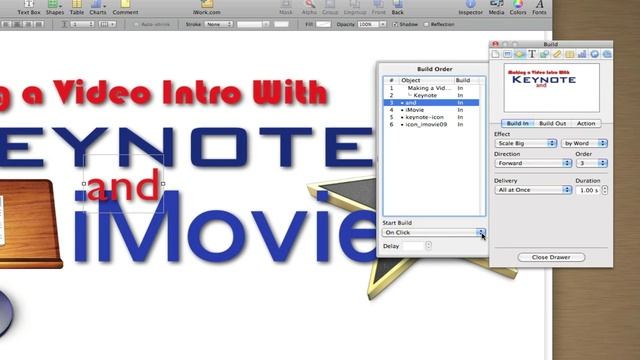The height and width of the screenshot is (360, 640).
Task: Click the stroke color well in format bar
Action: pyautogui.click(x=281, y=24)
